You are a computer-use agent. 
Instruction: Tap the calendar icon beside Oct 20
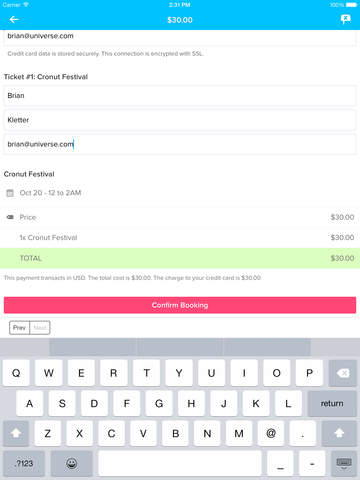(10, 193)
